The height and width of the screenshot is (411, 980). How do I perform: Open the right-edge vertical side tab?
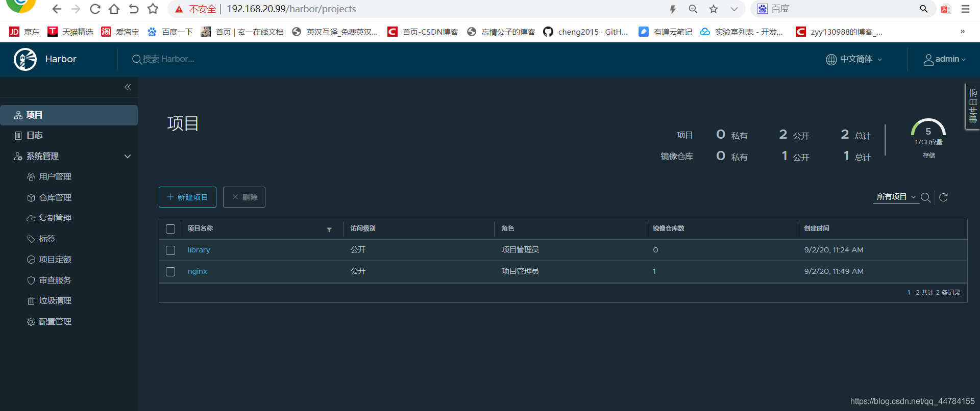coord(972,106)
